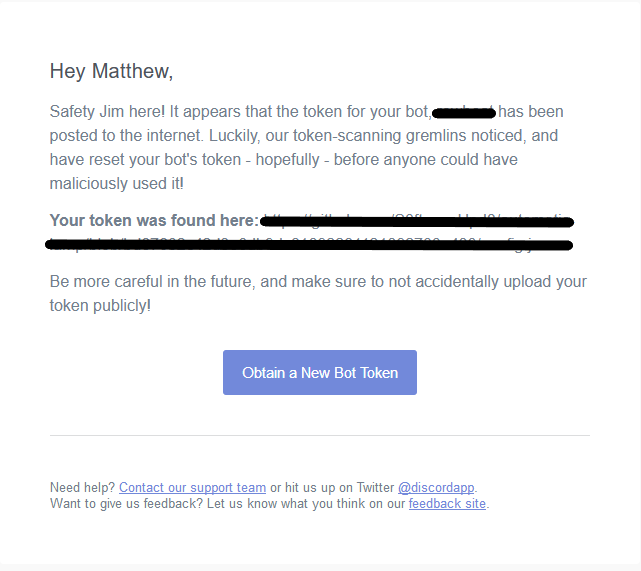Click the second blacked-out line of the URL
Screen dimensions: 641x571
click(308, 243)
